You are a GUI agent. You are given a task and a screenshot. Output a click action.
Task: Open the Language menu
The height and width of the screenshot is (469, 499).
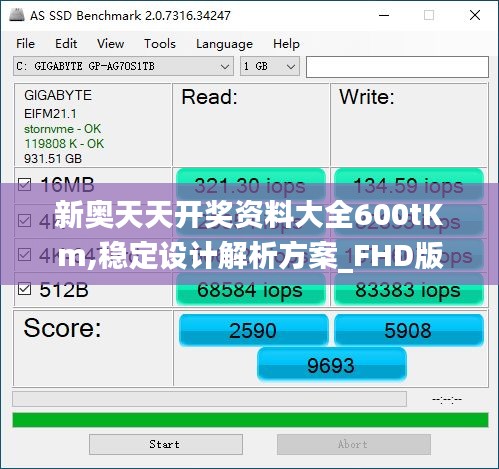click(x=224, y=44)
